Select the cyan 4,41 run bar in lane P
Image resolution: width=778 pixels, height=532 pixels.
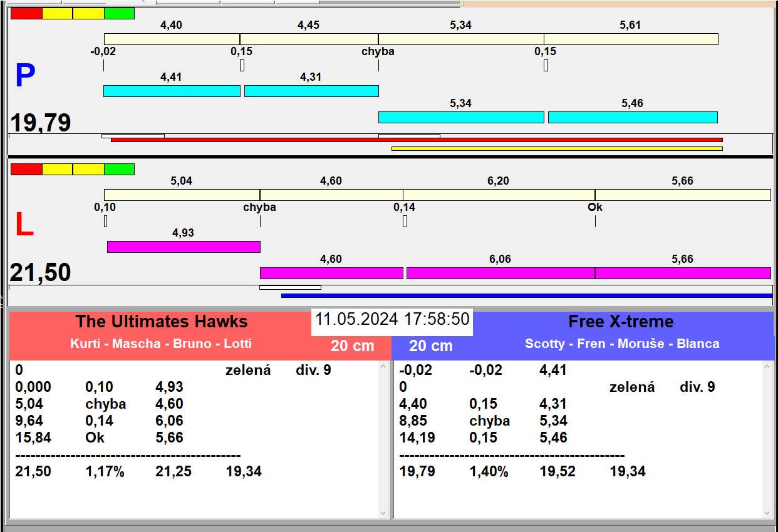pyautogui.click(x=172, y=91)
